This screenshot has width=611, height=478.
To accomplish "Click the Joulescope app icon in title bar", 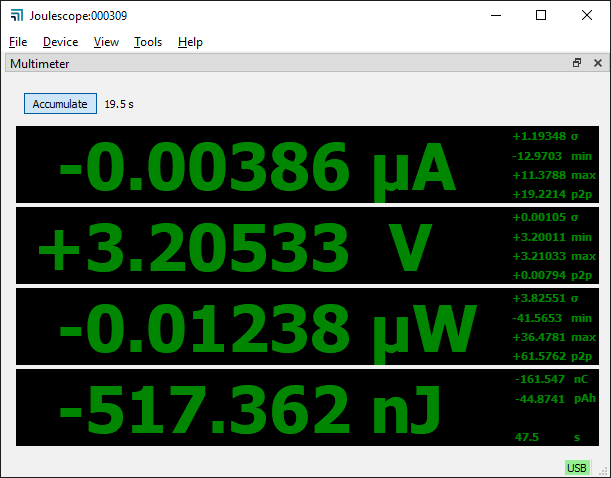I will click(17, 16).
